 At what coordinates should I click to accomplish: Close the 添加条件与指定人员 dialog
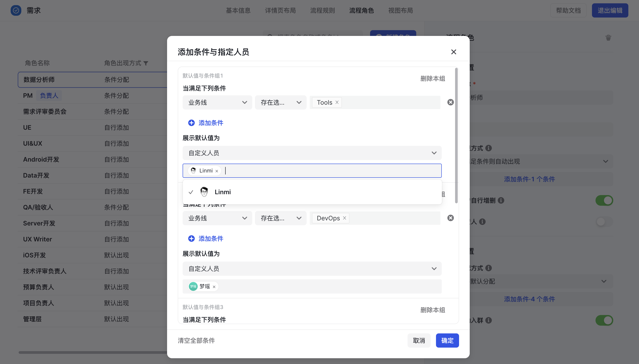[x=454, y=52]
